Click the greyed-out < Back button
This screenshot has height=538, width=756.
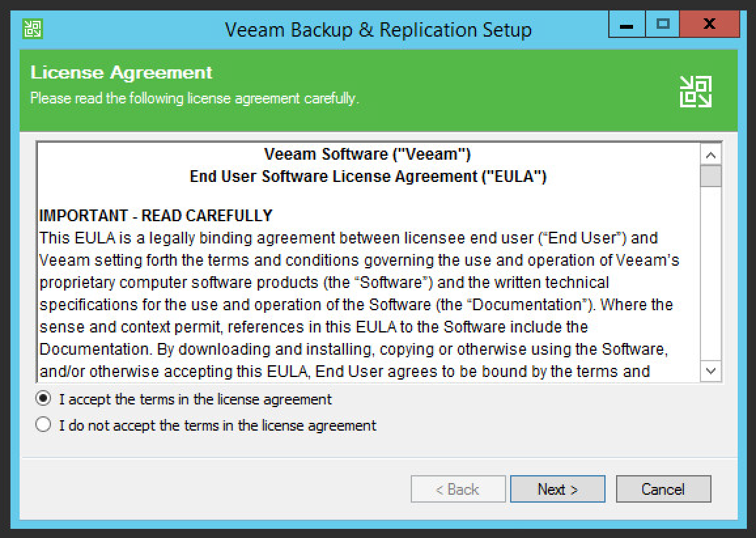click(458, 489)
